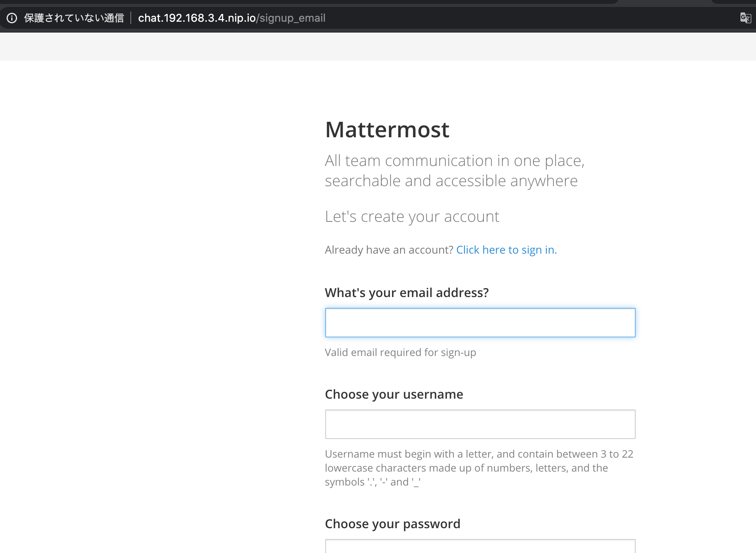Click the "Choose your username" label
The height and width of the screenshot is (553, 756).
tap(394, 394)
